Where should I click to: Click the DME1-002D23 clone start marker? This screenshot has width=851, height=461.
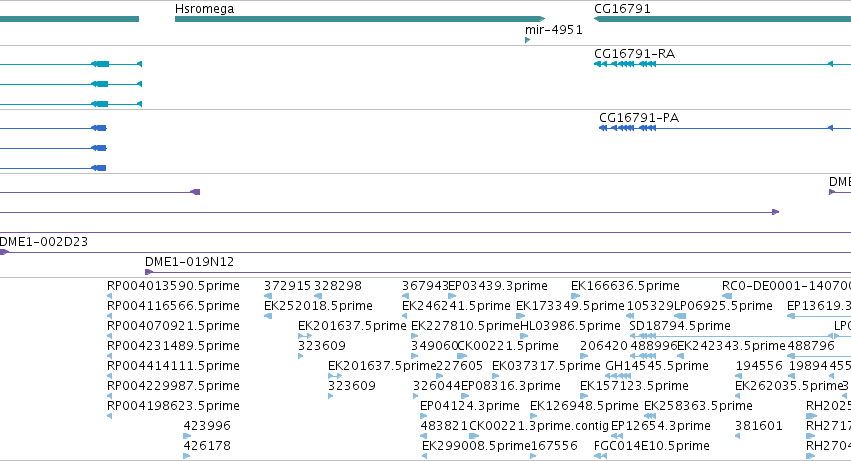(4, 252)
